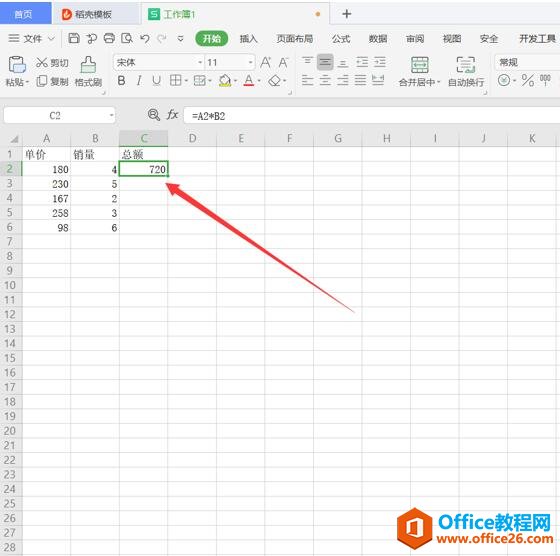Expand the Borders dropdown arrow
The width and height of the screenshot is (560, 556).
[x=186, y=81]
